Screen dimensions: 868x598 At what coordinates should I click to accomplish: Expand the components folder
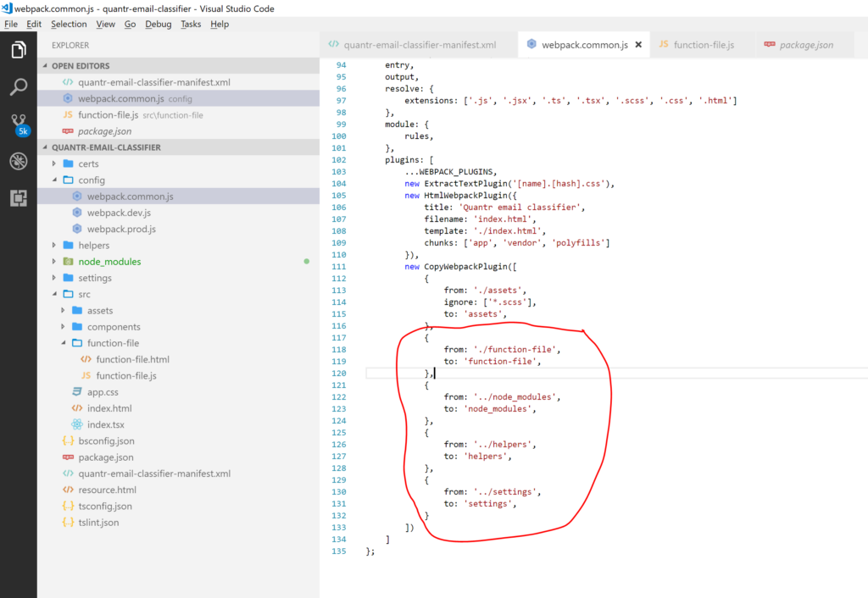click(x=63, y=326)
